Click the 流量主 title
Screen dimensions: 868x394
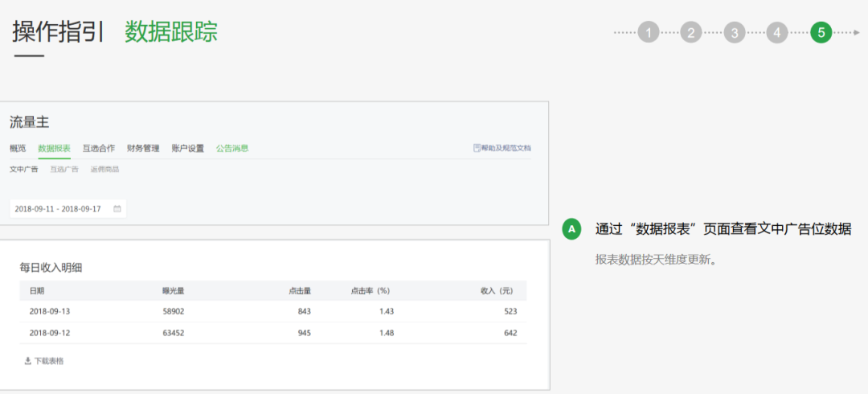tap(30, 123)
